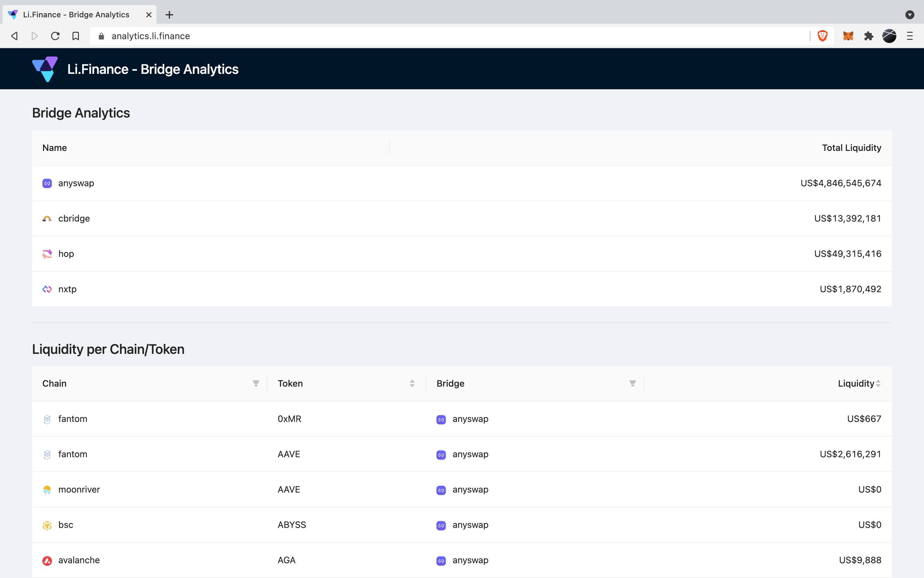Click the ABYSS token cell
924x578 pixels.
click(x=292, y=525)
